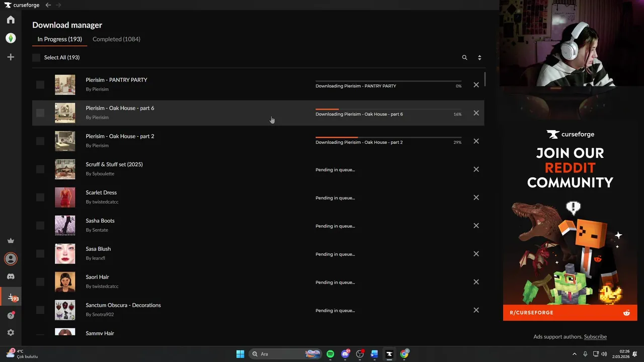Remove Sanctum Obscura Decorations from queue

pos(476,310)
